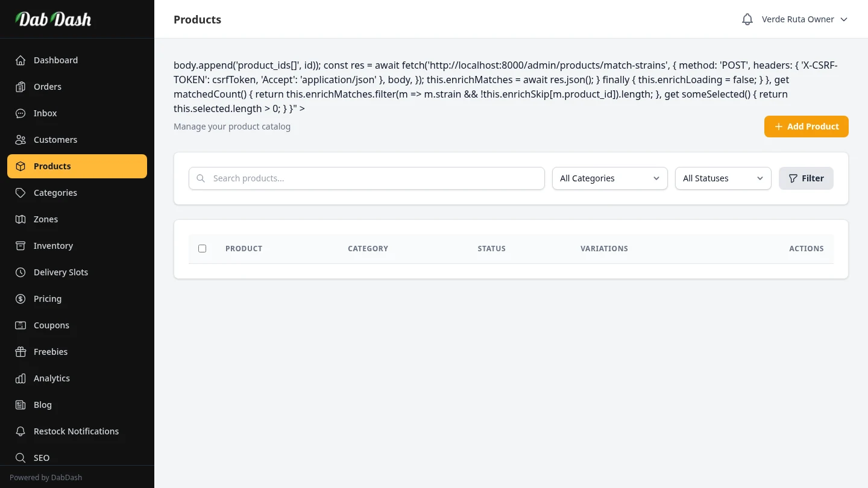The image size is (868, 488).
Task: Click the Inbox chat bubble icon
Action: pyautogui.click(x=20, y=113)
